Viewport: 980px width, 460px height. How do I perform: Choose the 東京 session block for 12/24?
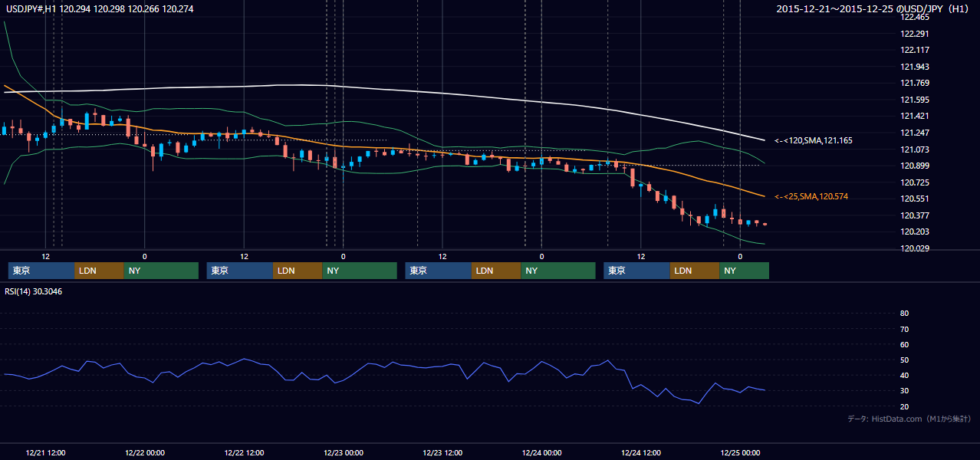click(x=637, y=271)
